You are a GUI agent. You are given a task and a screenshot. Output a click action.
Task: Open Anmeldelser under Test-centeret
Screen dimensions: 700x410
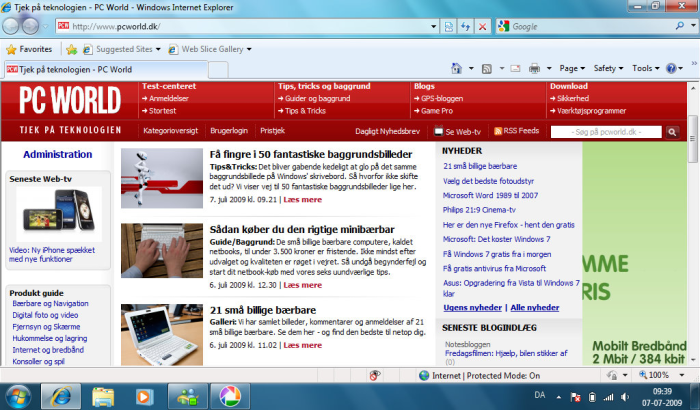pos(168,99)
